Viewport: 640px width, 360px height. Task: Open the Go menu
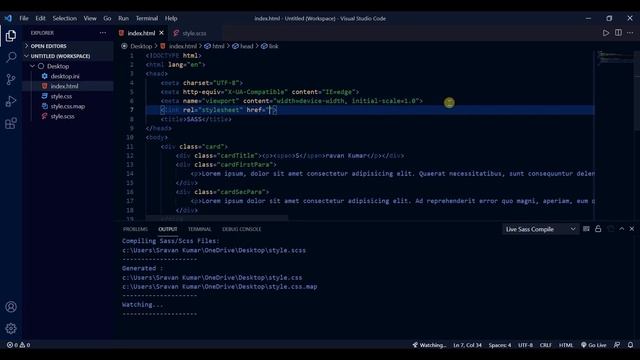point(107,18)
